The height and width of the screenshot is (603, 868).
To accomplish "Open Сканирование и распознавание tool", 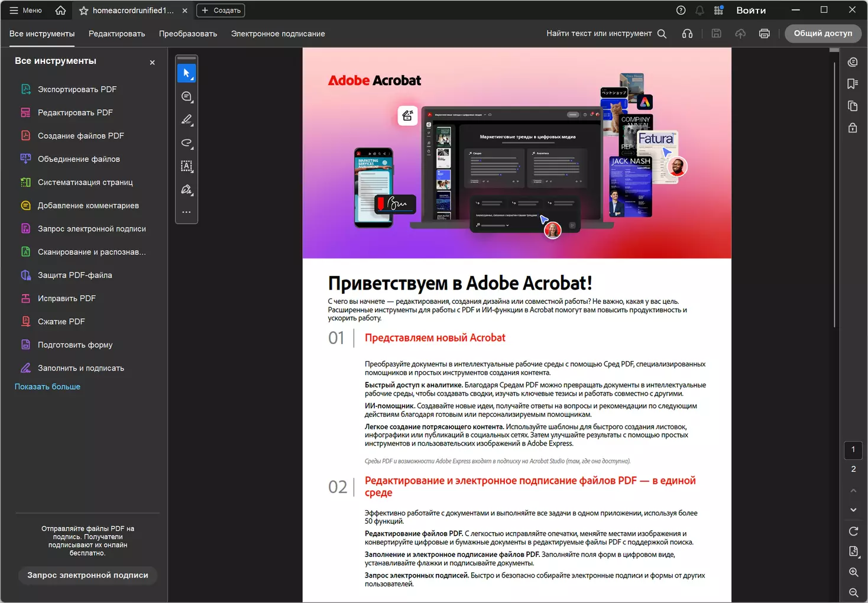I will coord(85,252).
